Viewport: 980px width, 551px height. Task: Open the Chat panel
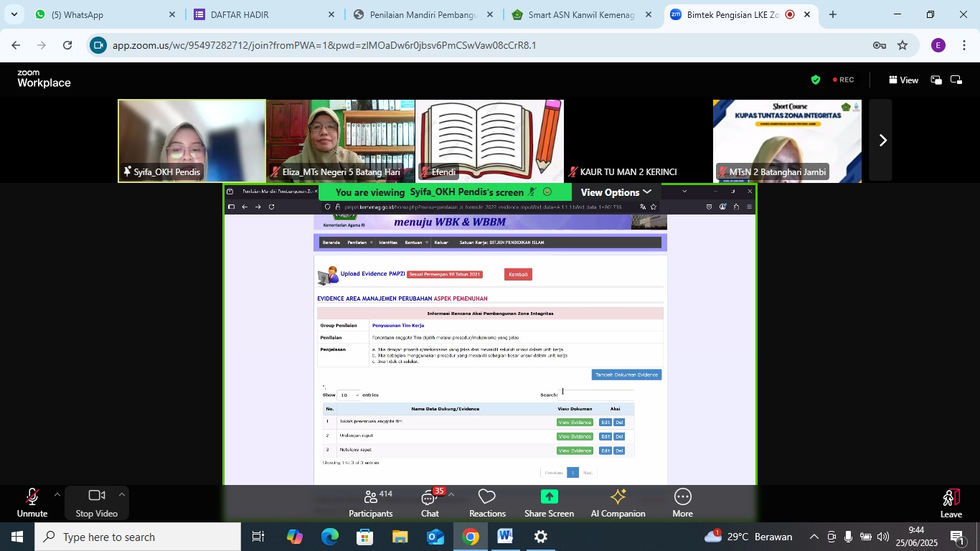coord(430,503)
